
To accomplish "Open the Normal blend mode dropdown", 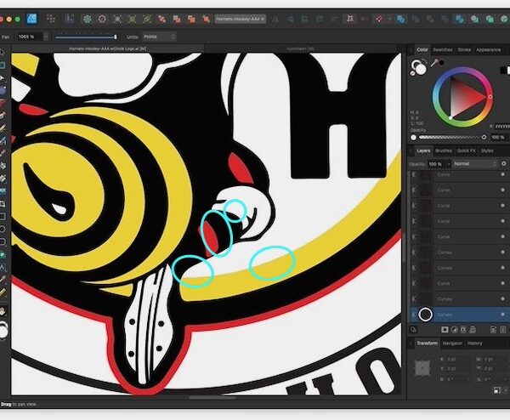I will click(x=475, y=164).
